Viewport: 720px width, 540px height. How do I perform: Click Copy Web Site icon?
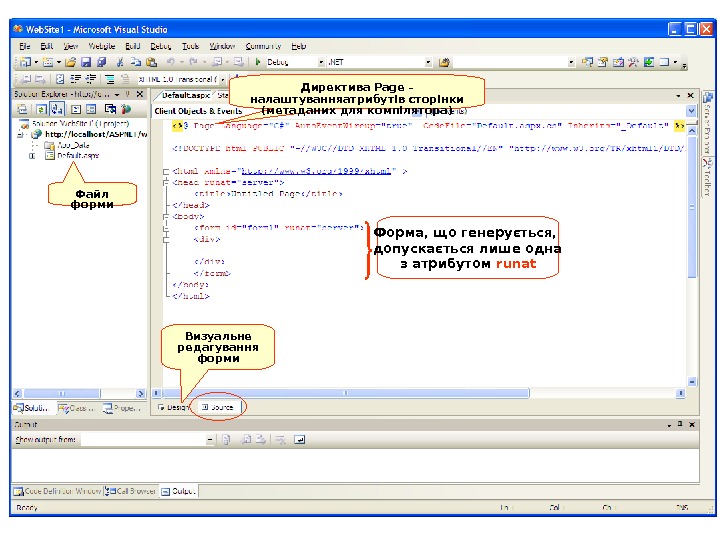pyautogui.click(x=110, y=109)
